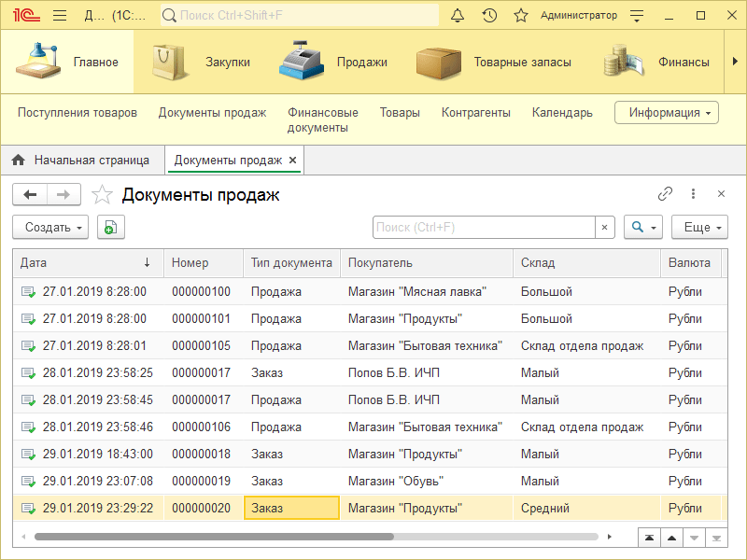Open notifications bell

[458, 16]
